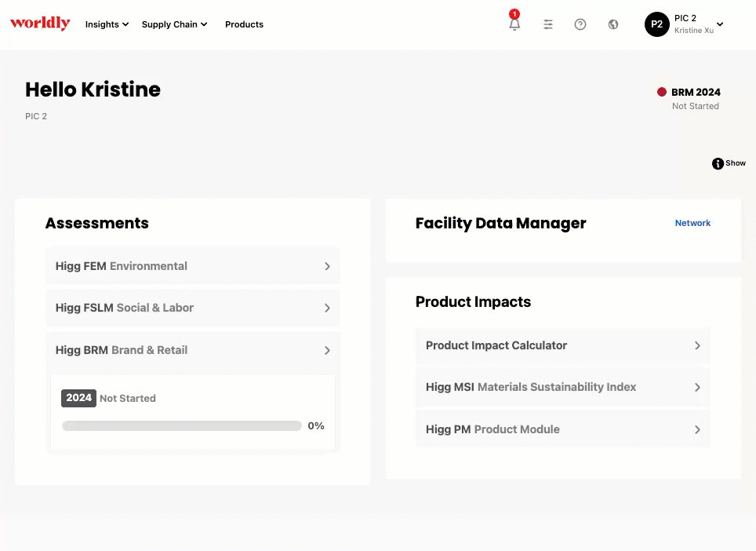Click the Higg FEM row chevron
This screenshot has width=756, height=551.
coord(327,266)
